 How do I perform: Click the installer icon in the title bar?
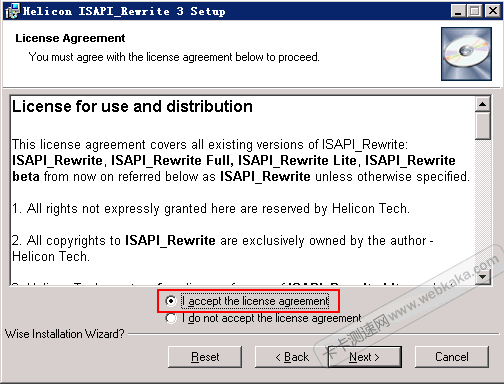pos(12,11)
